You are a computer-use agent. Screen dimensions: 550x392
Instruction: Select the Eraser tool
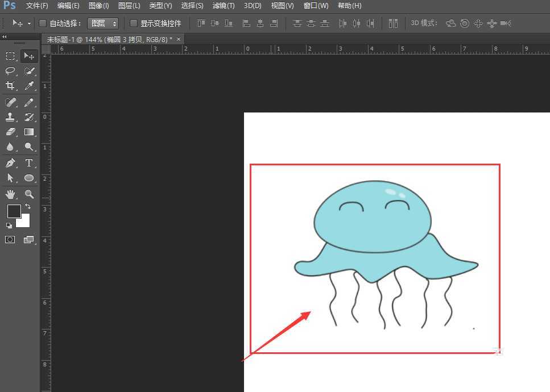10,132
